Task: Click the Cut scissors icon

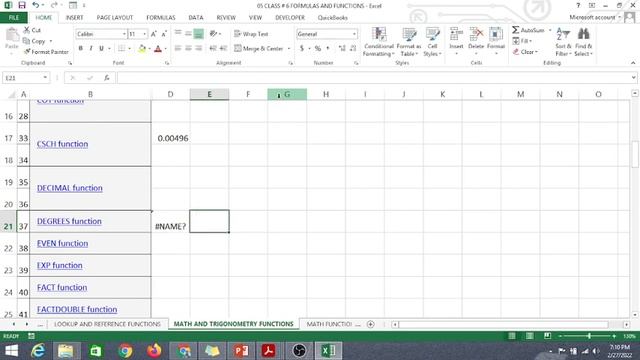Action: click(27, 30)
